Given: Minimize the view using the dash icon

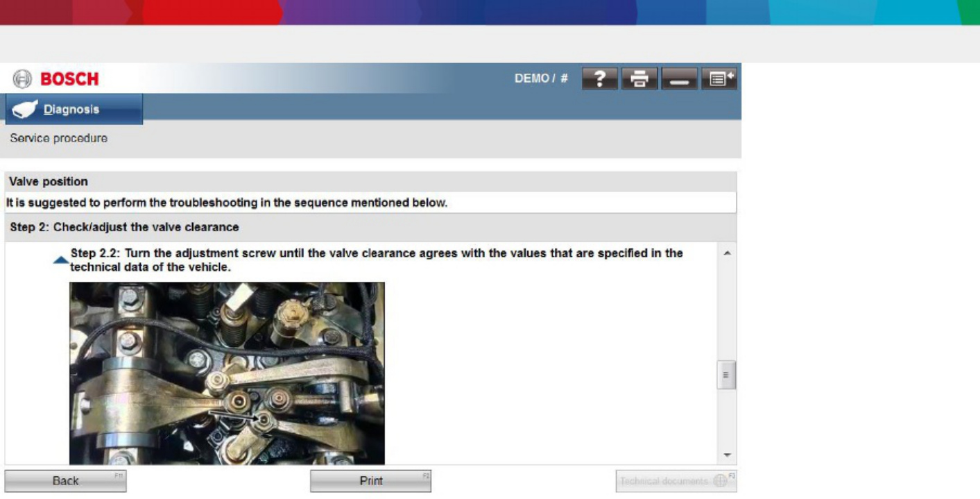Looking at the screenshot, I should (x=679, y=79).
